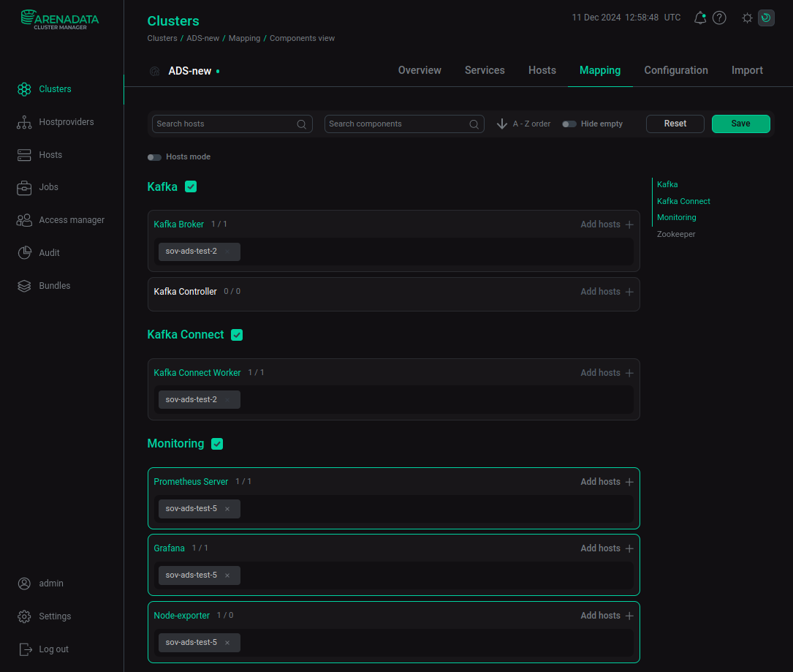Toggle A - Z order sorting

coord(523,124)
